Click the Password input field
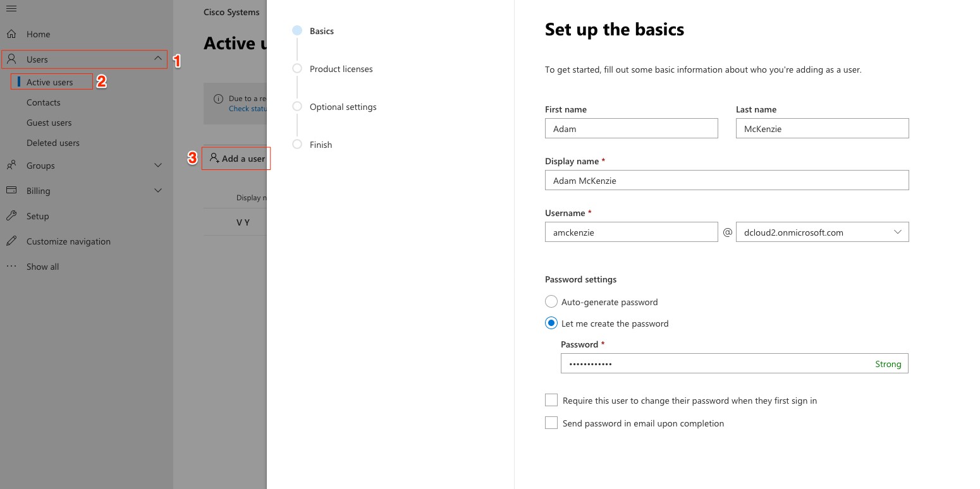This screenshot has width=980, height=489. (x=735, y=364)
